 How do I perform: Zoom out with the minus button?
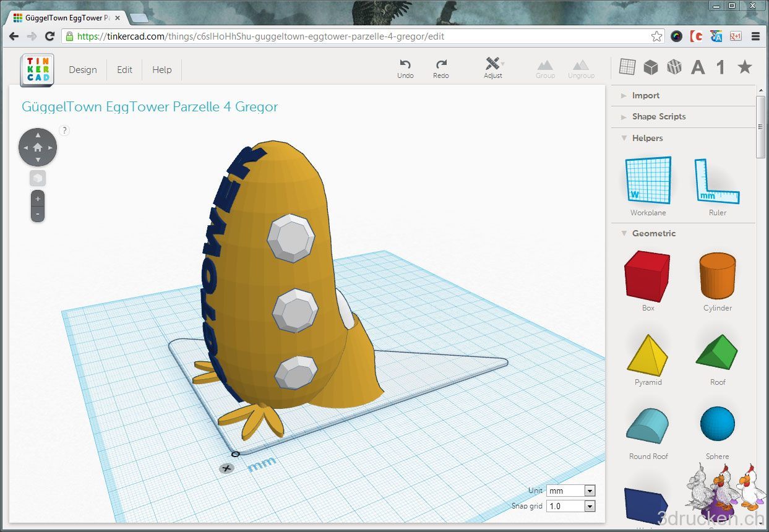coord(38,214)
